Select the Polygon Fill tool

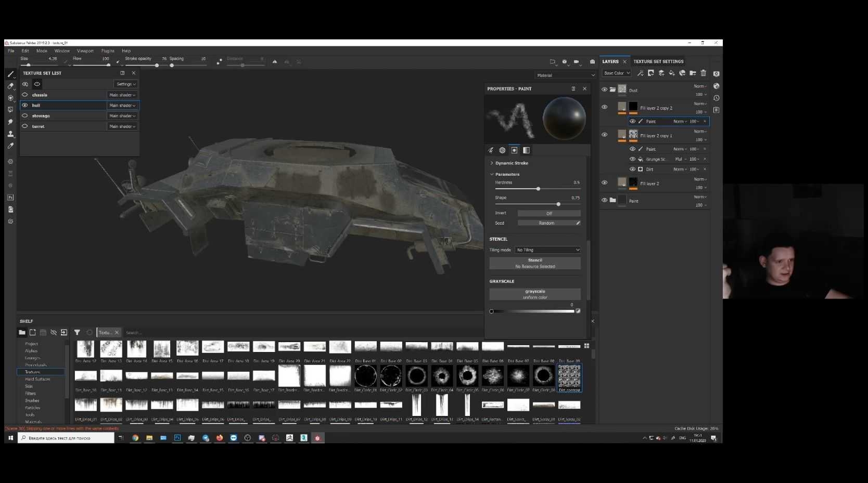coord(10,110)
